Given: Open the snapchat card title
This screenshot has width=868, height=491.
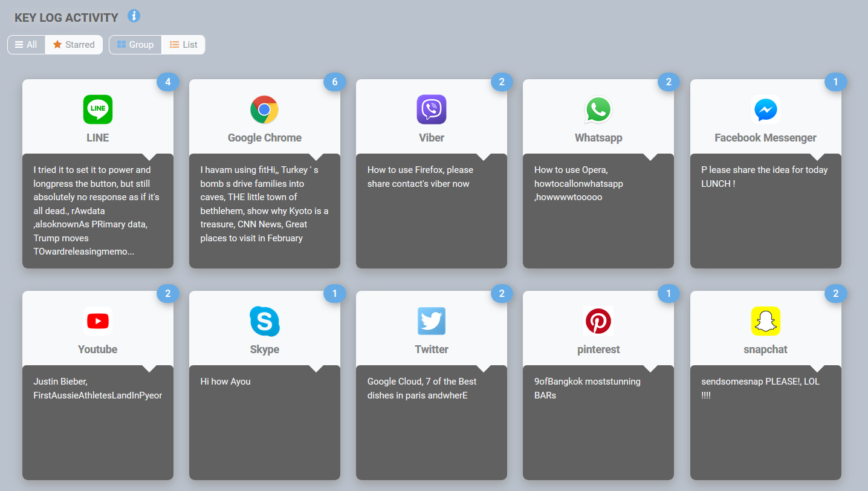Looking at the screenshot, I should [766, 350].
